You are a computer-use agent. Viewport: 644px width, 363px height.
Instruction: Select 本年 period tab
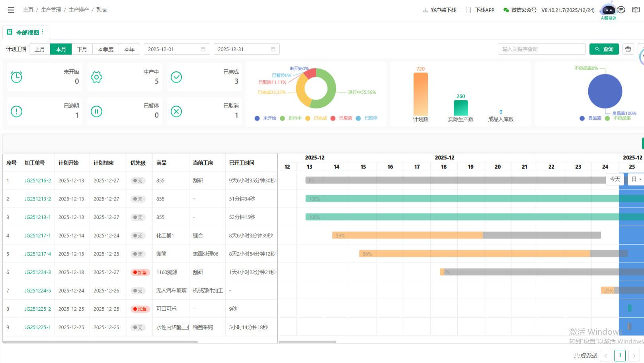[x=129, y=49]
